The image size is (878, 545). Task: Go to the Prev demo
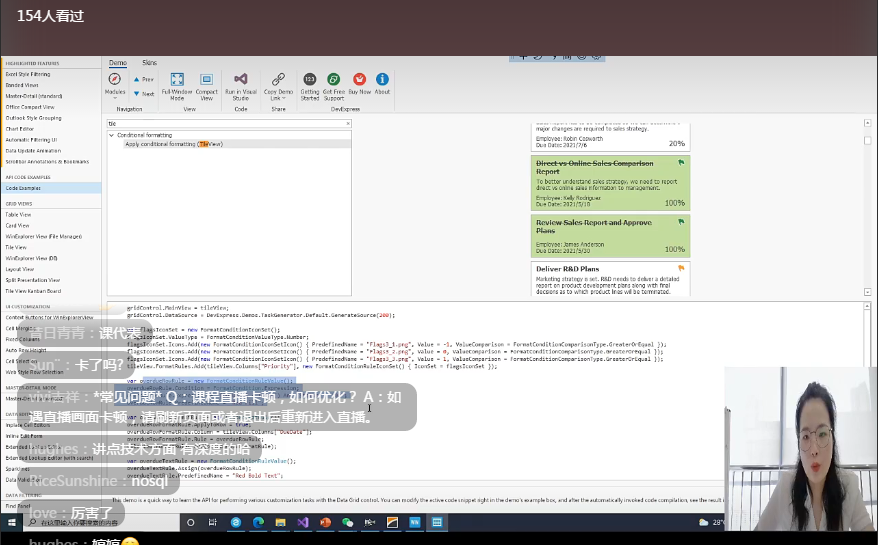[x=143, y=79]
